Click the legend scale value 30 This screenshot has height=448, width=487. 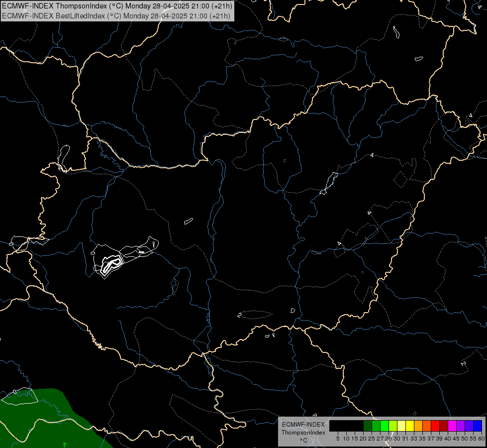coord(397,439)
